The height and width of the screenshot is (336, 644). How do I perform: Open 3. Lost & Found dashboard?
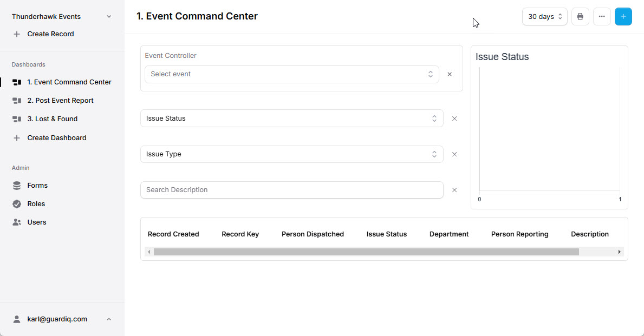pos(53,119)
